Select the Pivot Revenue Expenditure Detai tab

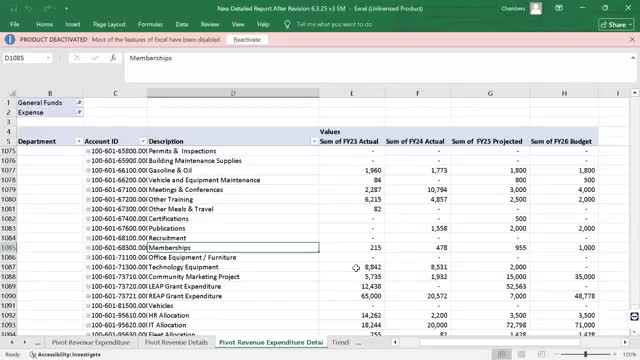[x=271, y=342]
